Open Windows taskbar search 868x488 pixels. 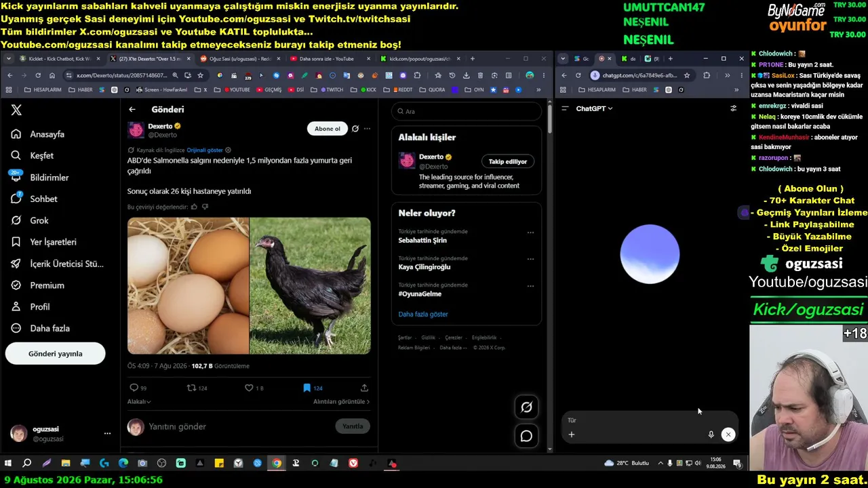pyautogui.click(x=27, y=464)
